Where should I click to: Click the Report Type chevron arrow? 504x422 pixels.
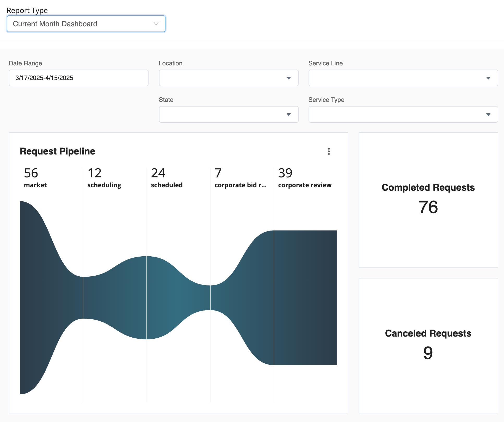click(156, 24)
